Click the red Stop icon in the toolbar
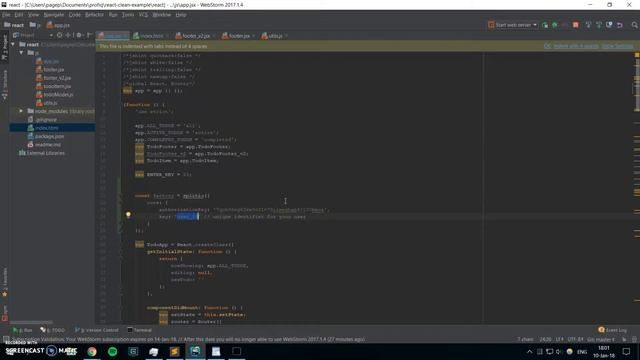 pos(576,25)
